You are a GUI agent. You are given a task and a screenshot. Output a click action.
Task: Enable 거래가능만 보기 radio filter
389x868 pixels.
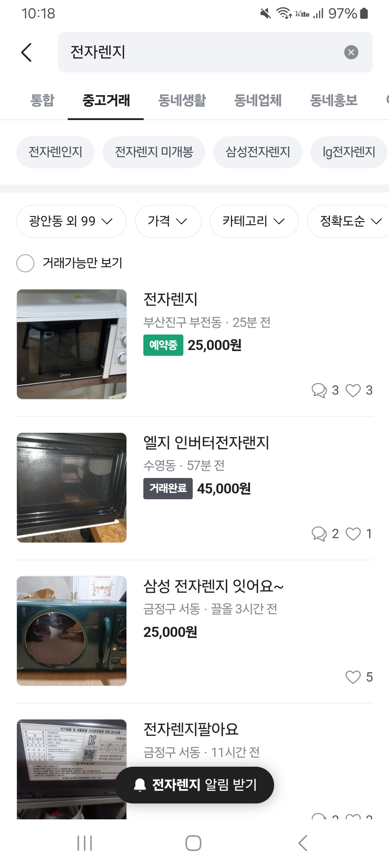click(26, 263)
